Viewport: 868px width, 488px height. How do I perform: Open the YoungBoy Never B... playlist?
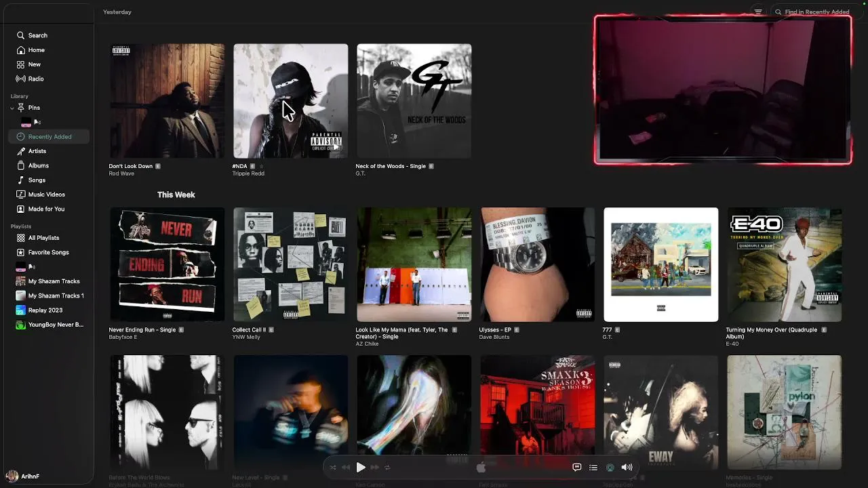point(50,325)
